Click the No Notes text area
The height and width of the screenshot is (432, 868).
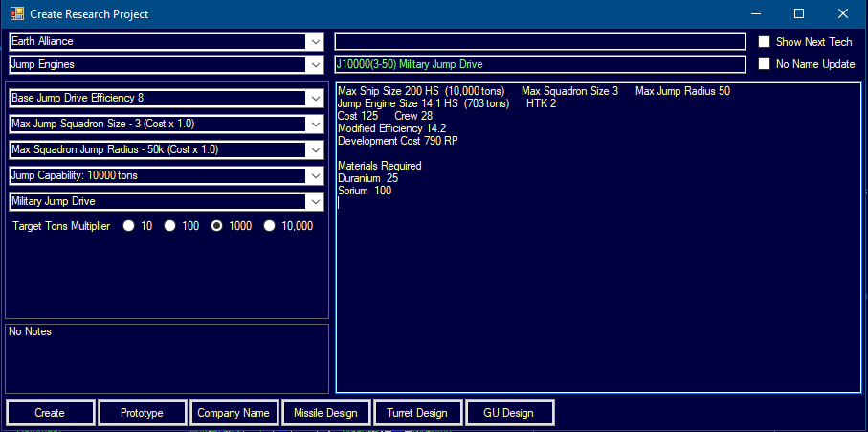pos(167,358)
